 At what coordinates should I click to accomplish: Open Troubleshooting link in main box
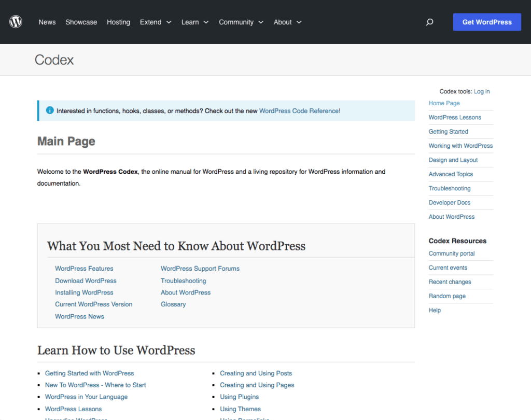click(183, 281)
